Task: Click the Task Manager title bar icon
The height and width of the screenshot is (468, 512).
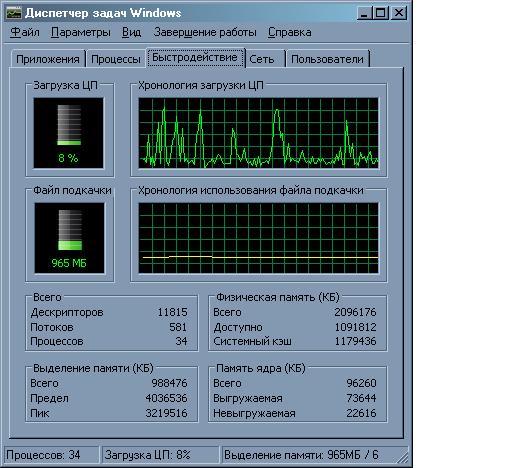Action: tap(14, 13)
